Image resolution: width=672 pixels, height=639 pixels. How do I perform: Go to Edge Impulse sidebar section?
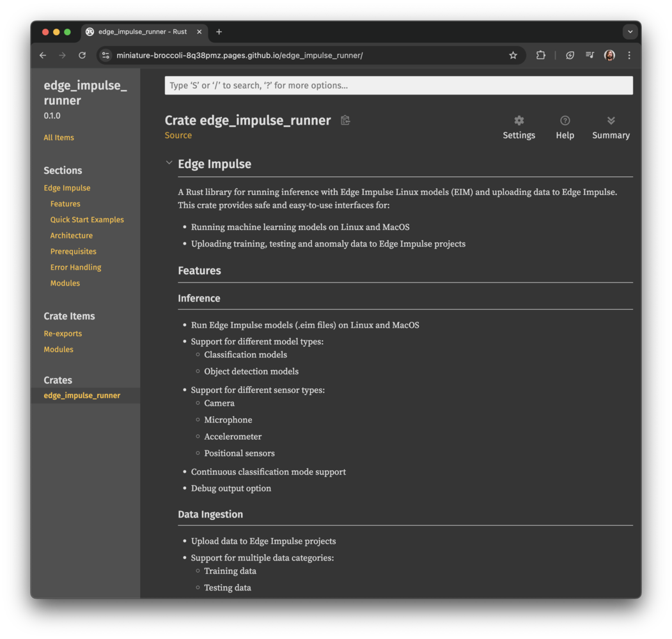pyautogui.click(x=67, y=188)
